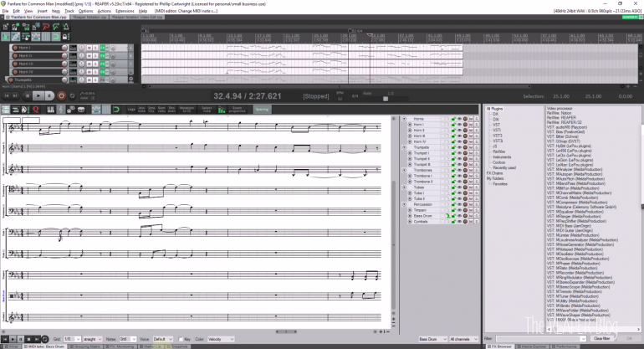The image size is (644, 349).
Task: Toggle the main toolbar lock icon
Action: [x=65, y=37]
